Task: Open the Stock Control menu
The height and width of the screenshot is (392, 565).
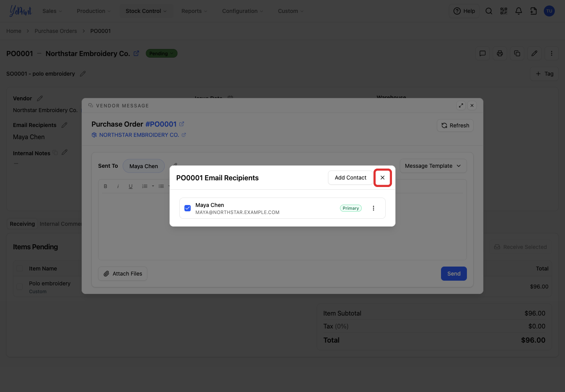Action: point(146,11)
